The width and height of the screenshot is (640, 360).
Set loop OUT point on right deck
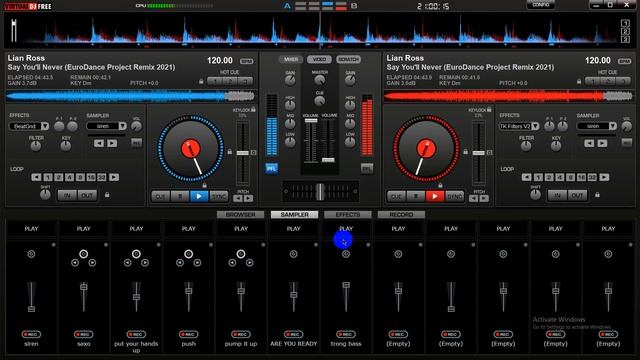coord(577,196)
